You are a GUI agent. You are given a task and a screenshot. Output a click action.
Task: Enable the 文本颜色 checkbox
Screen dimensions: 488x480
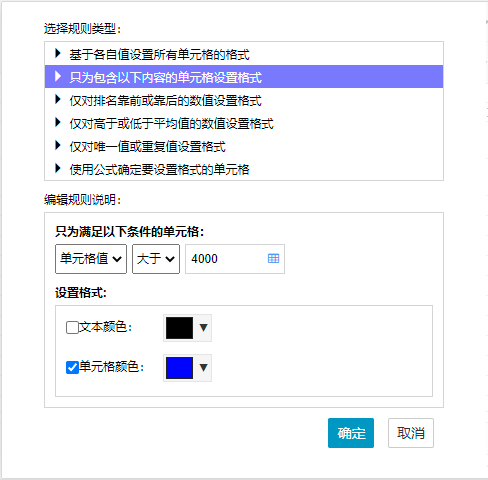pos(72,327)
